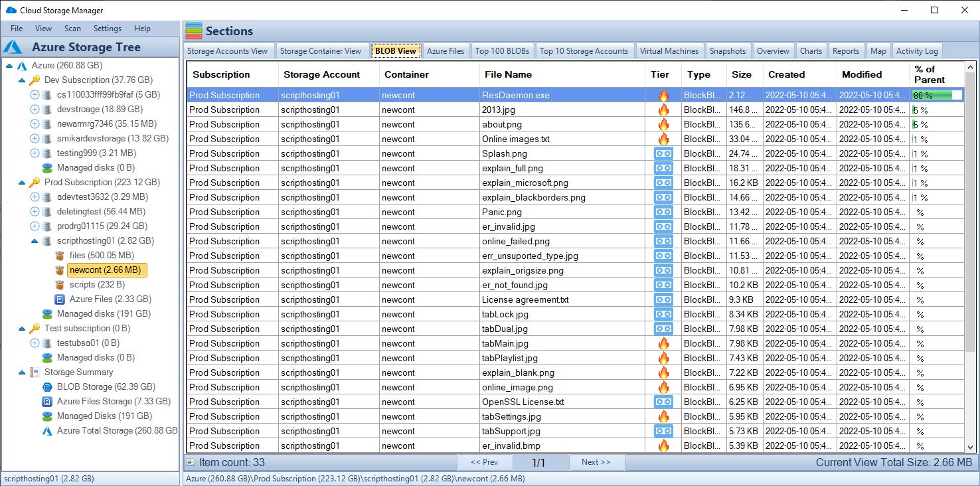Click the cool tier icon for tabSupport.jpg

tap(663, 431)
